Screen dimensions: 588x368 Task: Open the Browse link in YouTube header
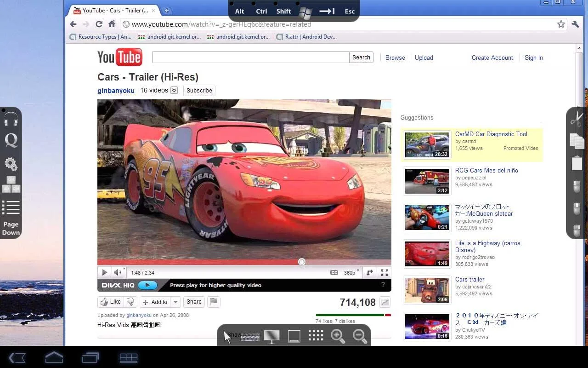pos(395,57)
